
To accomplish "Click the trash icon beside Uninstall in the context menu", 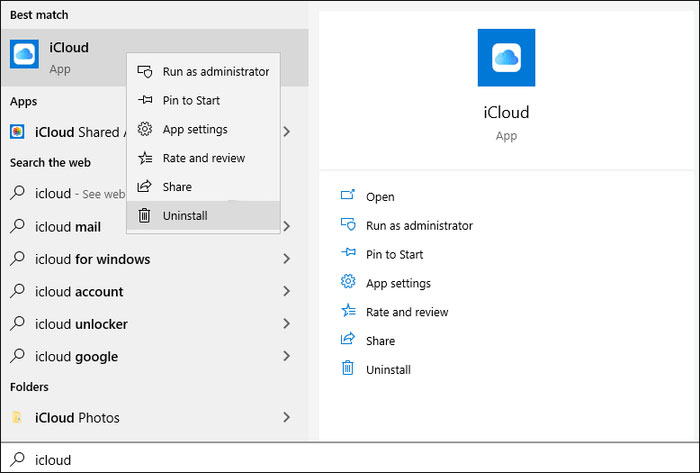I will coord(144,216).
